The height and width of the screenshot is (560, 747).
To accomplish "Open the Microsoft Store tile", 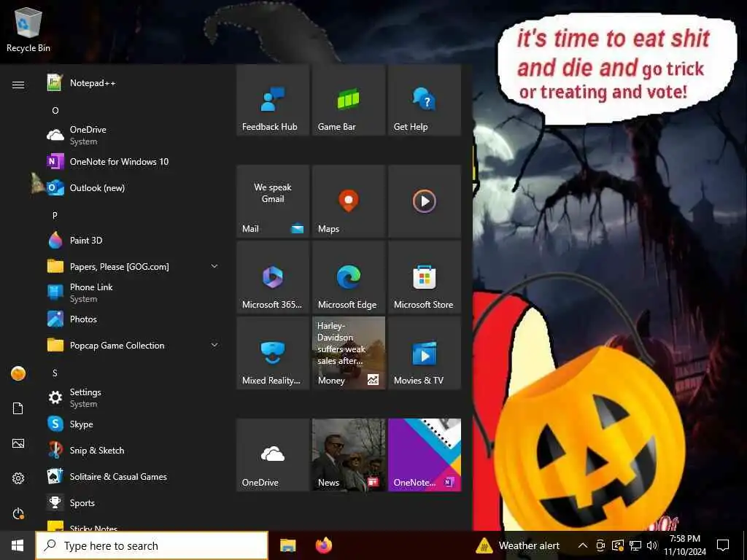I will pos(425,277).
